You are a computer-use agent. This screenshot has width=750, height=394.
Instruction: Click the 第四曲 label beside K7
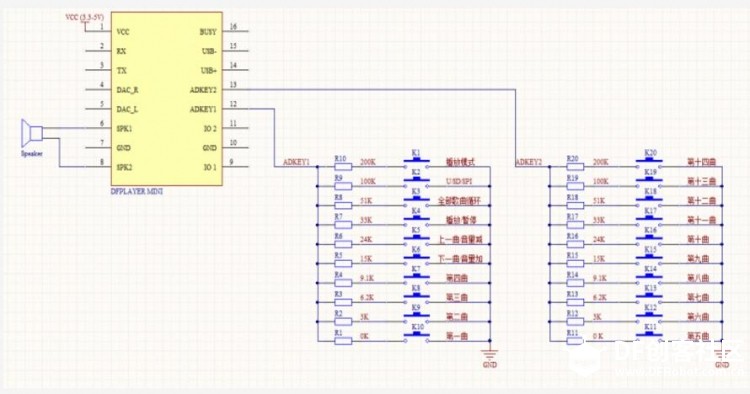pyautogui.click(x=457, y=278)
